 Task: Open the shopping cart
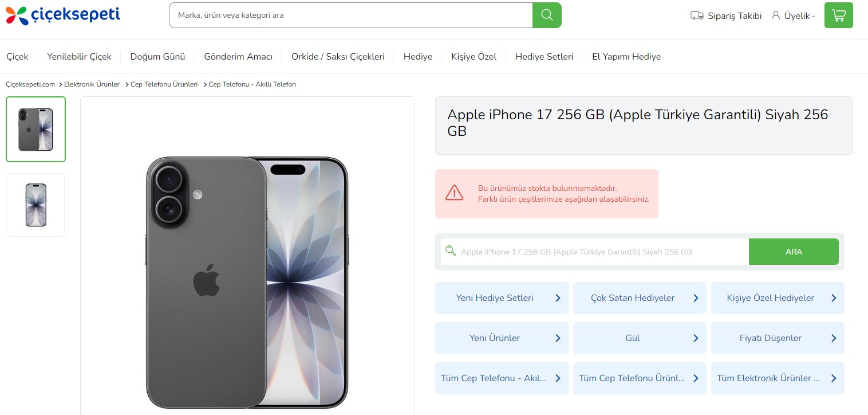pyautogui.click(x=838, y=15)
